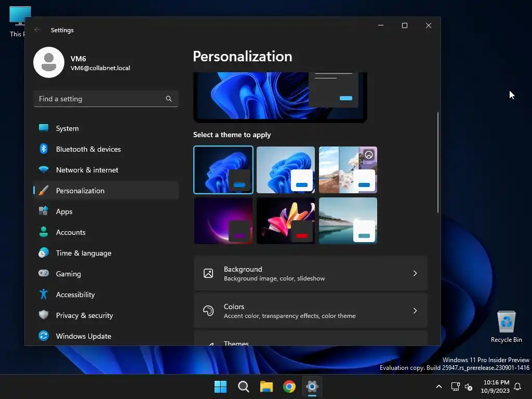Click the Accessibility figure icon
Screen dimensions: 532x399
[44, 294]
